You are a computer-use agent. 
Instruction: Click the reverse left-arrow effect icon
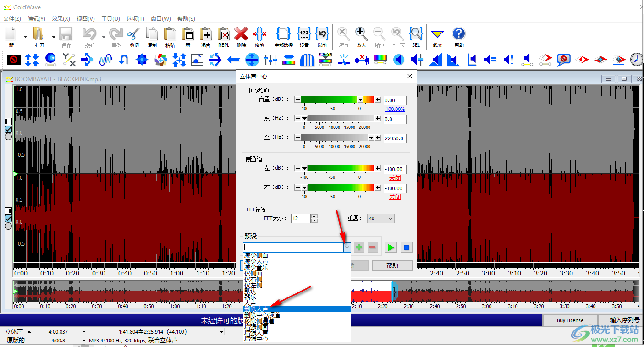(234, 60)
